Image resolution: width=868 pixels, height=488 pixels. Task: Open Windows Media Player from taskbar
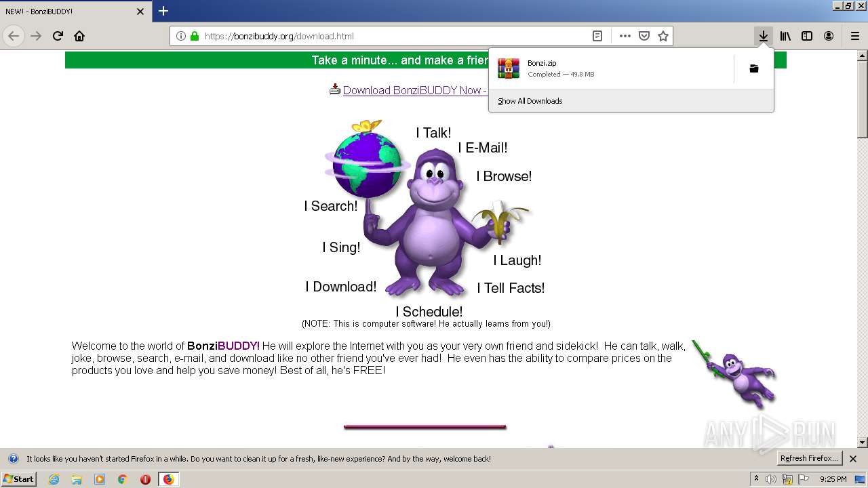pyautogui.click(x=100, y=479)
